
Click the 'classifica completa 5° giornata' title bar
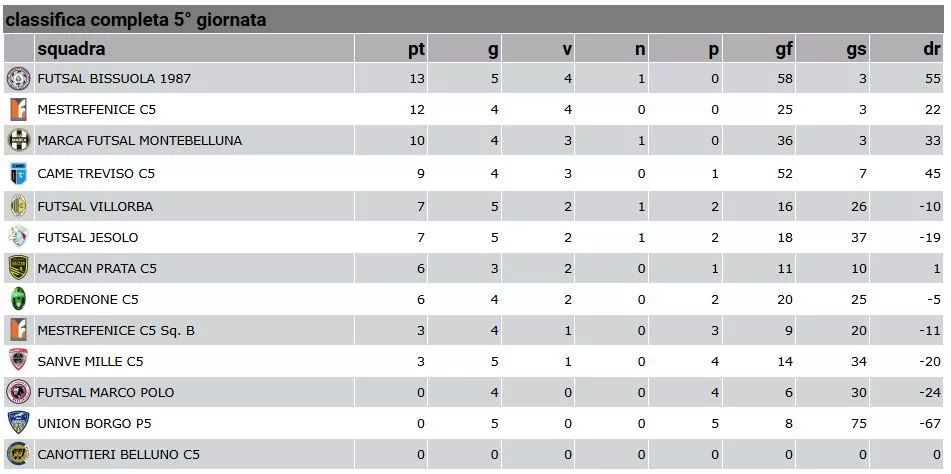(x=474, y=19)
